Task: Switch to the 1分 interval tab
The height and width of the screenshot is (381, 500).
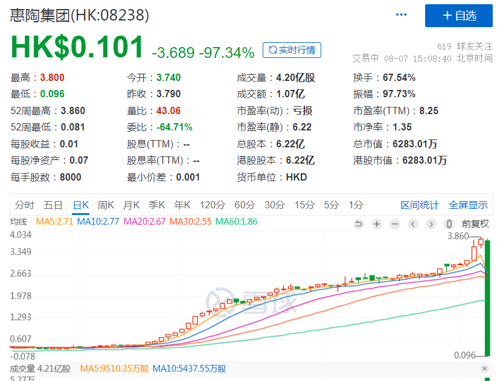Action: tap(356, 205)
